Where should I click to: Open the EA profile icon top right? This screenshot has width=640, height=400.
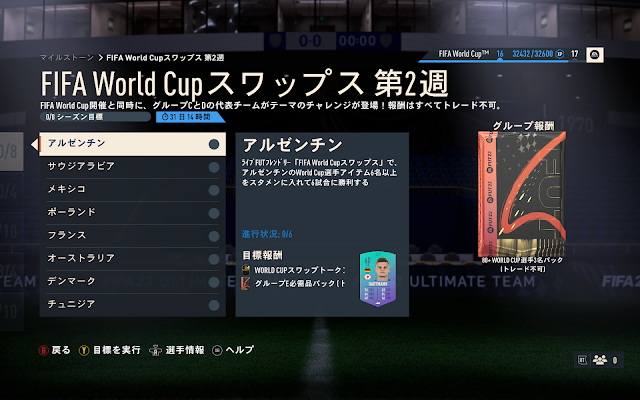(x=595, y=55)
